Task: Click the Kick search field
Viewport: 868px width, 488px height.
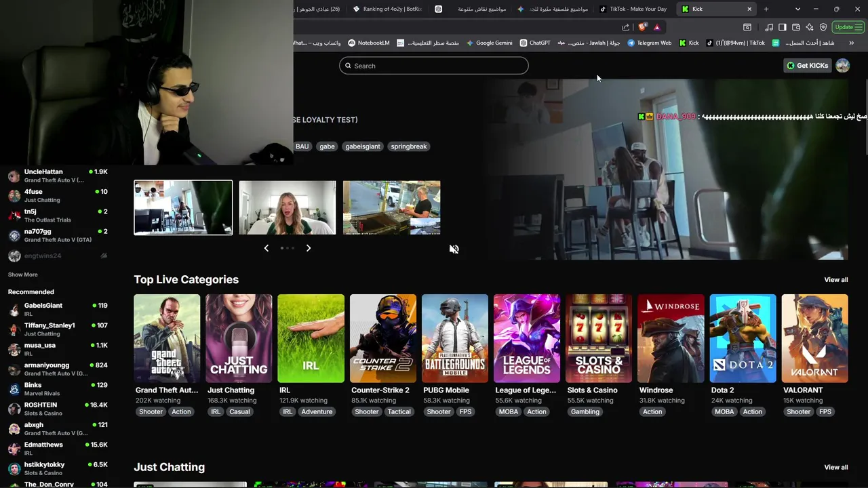Action: pos(434,66)
